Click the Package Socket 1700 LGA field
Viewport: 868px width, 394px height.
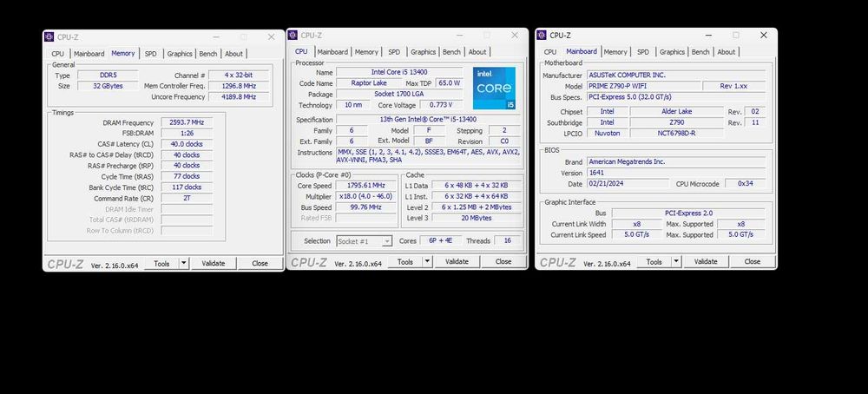399,94
